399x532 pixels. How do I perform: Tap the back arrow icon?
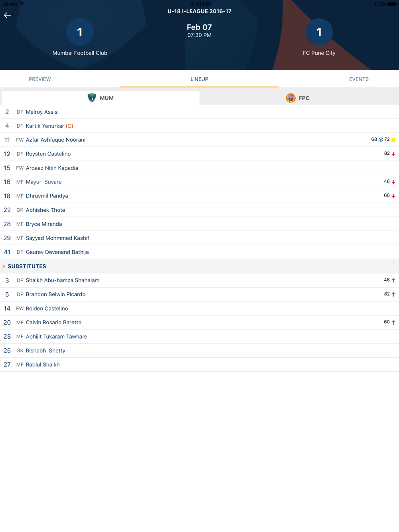(7, 15)
